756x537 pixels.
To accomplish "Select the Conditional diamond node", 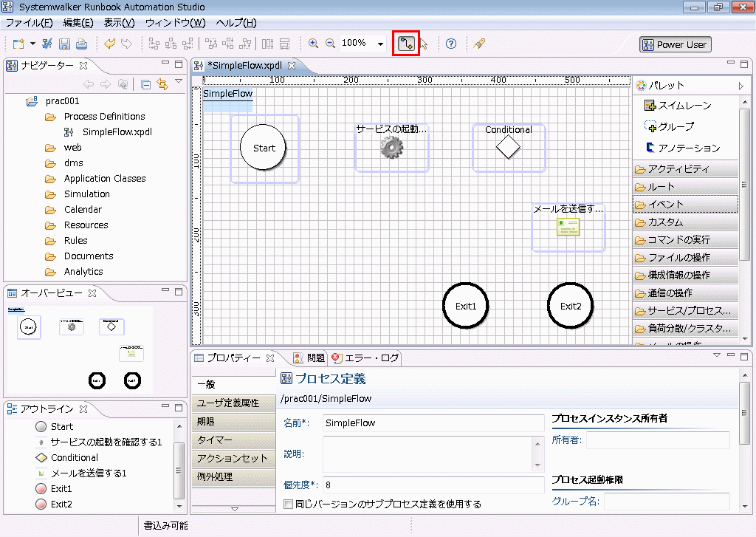I will 508,147.
